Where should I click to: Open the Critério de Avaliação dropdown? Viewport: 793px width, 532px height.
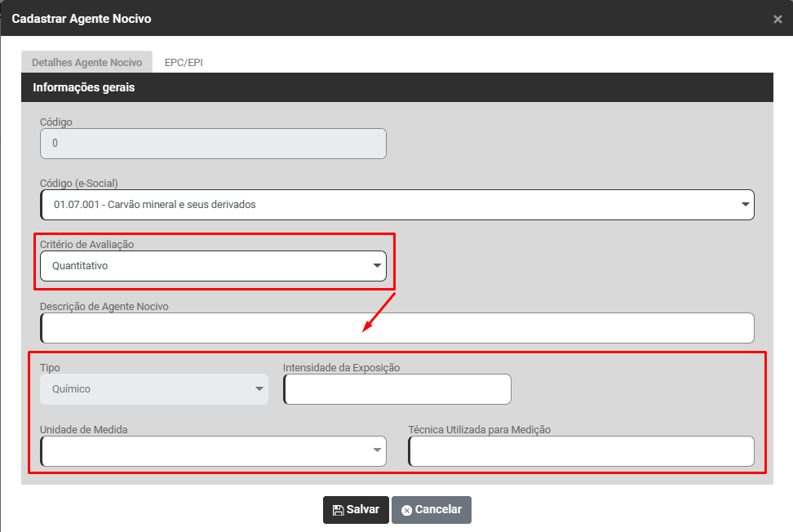coord(213,266)
